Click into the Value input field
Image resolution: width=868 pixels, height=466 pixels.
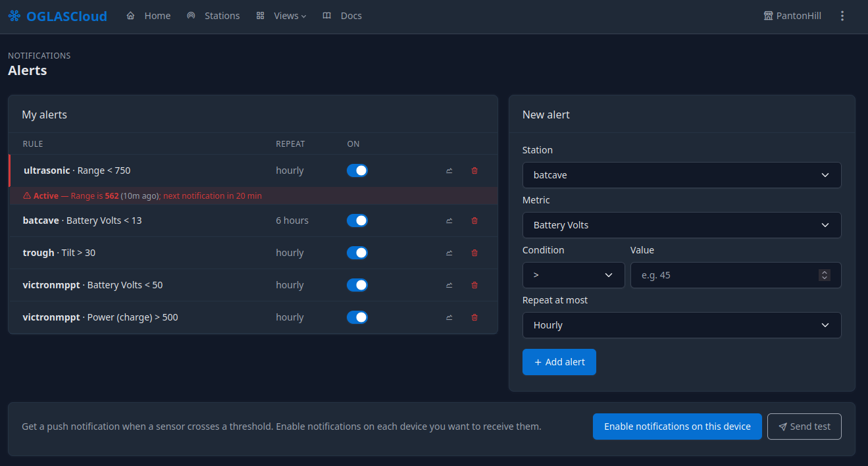click(x=736, y=275)
